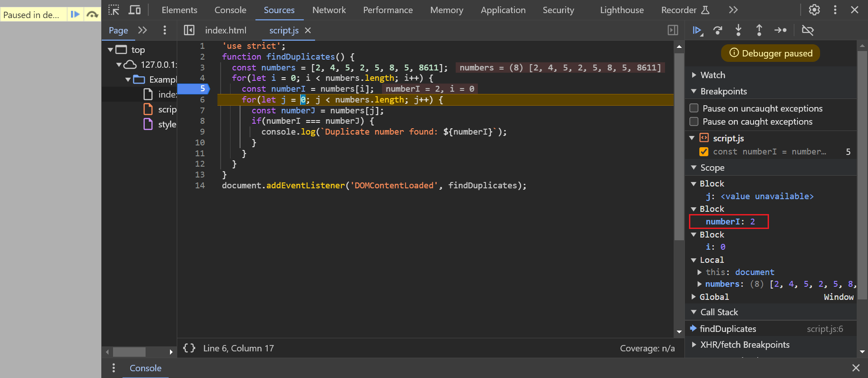Viewport: 868px width, 378px height.
Task: Open the inspect element picker tool
Action: pos(114,10)
